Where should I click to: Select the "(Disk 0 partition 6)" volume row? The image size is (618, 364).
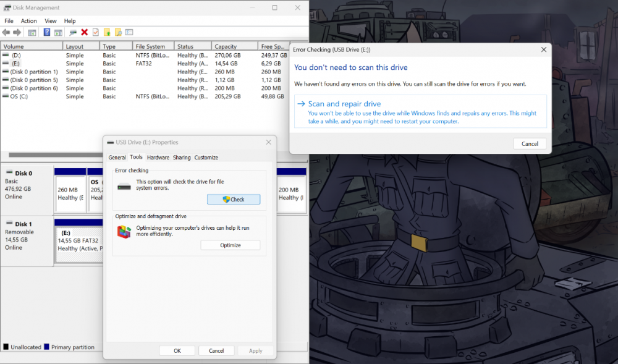click(144, 88)
